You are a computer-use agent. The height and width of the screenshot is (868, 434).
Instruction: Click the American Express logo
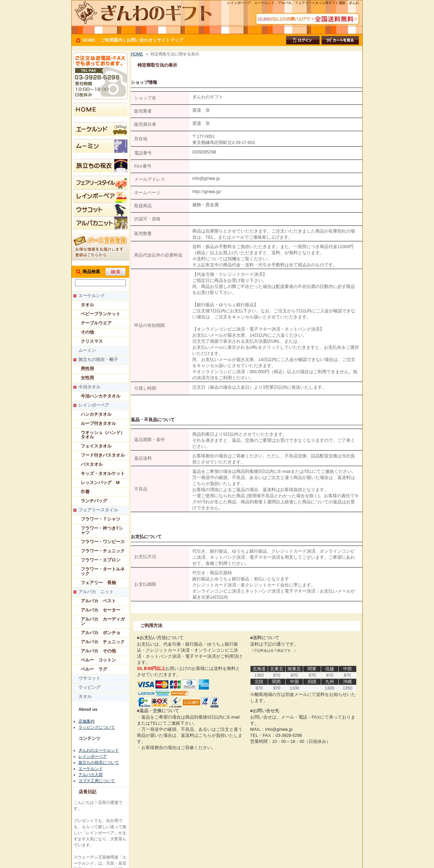[x=204, y=684]
